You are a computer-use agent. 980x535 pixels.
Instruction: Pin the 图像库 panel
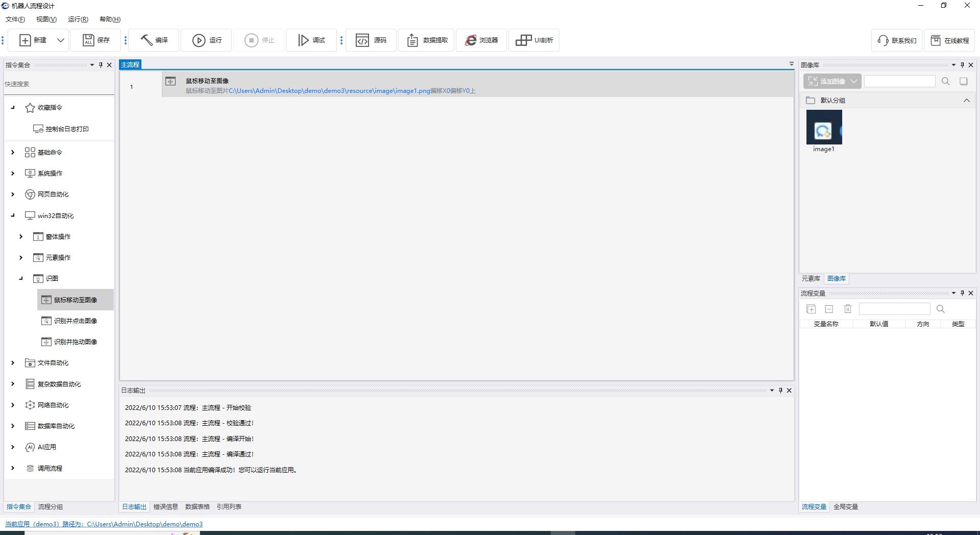click(x=962, y=65)
